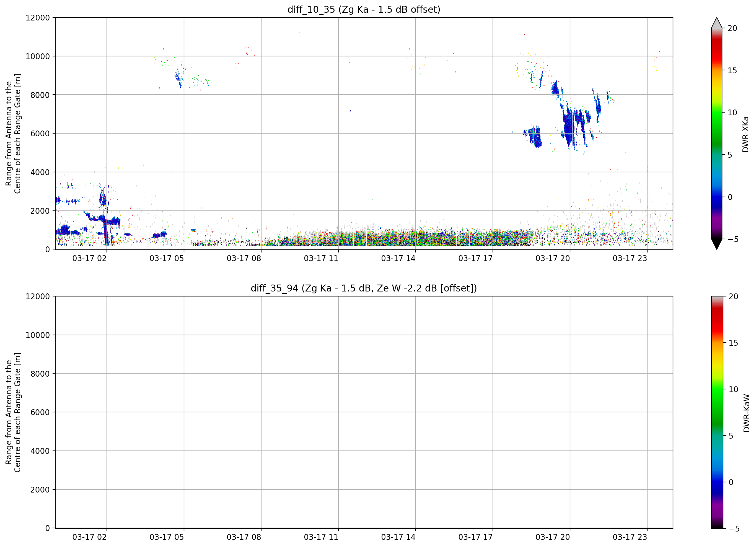756x547 pixels.
Task: Click the '2000' y-axis tick of bottom plot
Action: 40,490
